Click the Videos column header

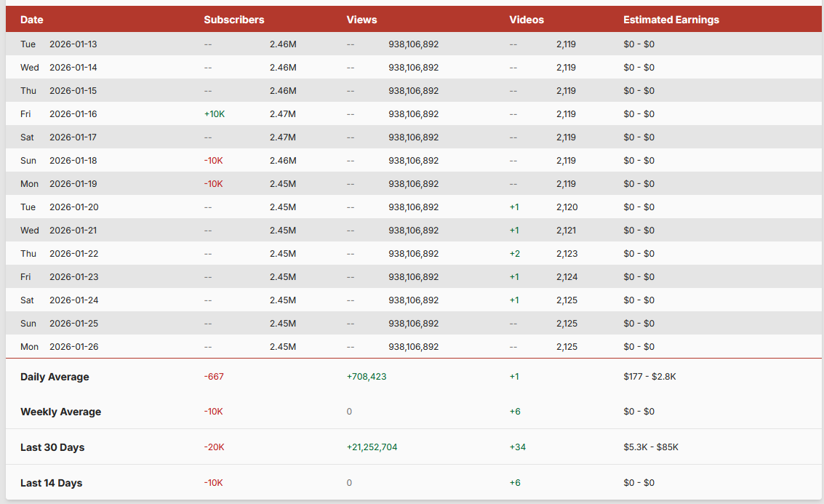[526, 20]
